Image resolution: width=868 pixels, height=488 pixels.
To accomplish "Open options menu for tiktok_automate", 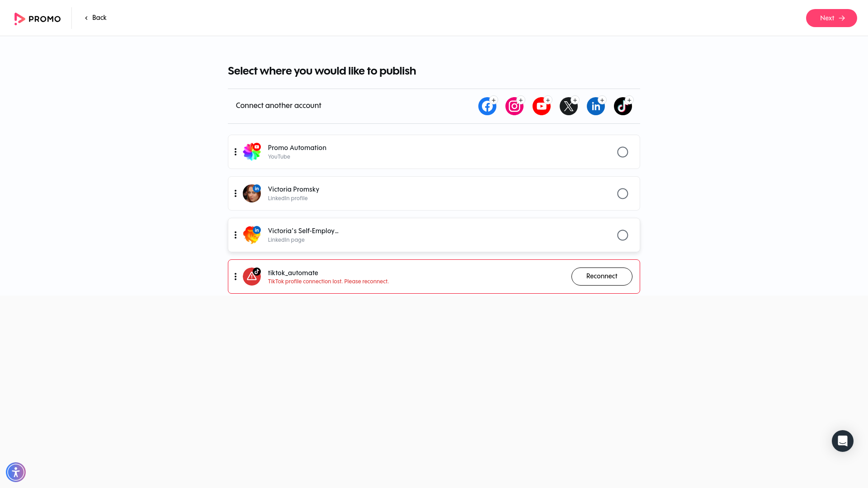I will click(236, 276).
